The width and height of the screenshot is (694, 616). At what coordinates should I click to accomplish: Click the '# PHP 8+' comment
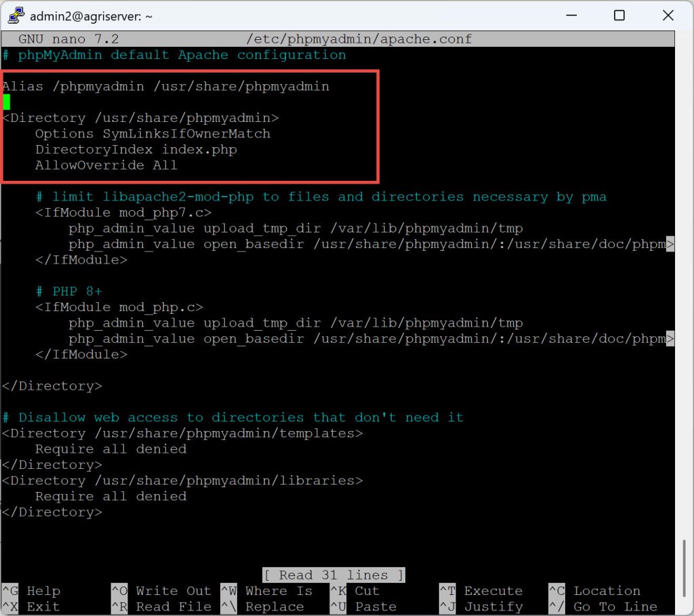(x=68, y=291)
